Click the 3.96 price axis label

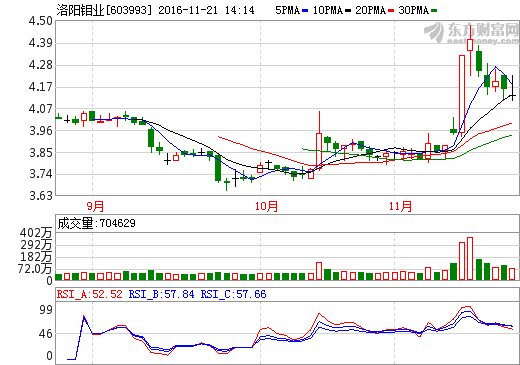41,131
